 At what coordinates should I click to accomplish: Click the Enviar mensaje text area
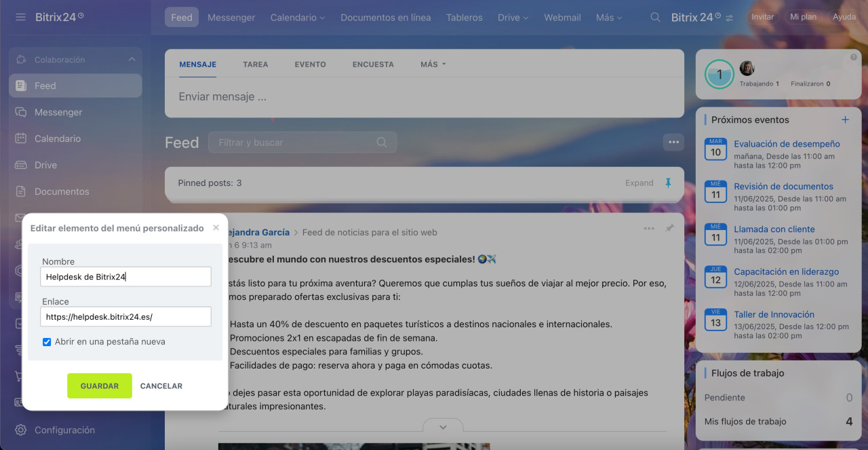coord(425,97)
